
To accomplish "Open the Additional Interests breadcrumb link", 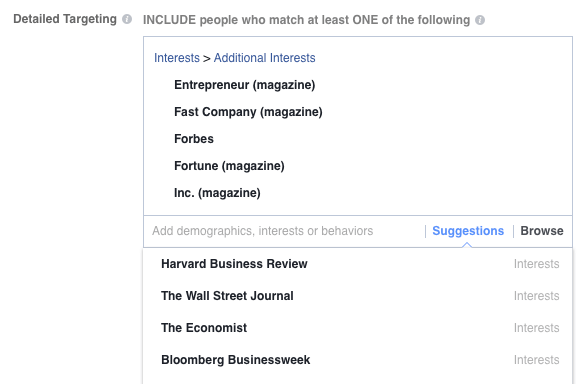I will (265, 58).
